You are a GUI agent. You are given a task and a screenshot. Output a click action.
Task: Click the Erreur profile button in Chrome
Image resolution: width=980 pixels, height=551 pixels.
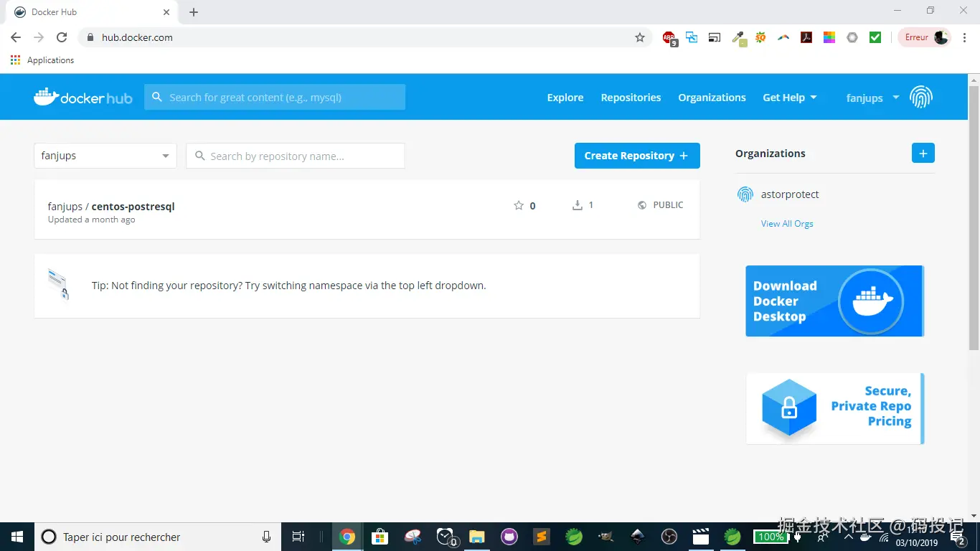(x=925, y=37)
